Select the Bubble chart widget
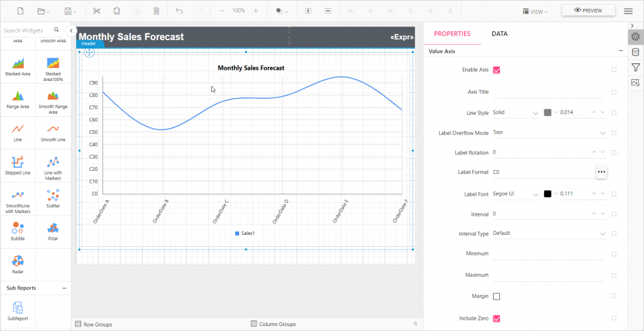This screenshot has width=644, height=331. [x=18, y=232]
